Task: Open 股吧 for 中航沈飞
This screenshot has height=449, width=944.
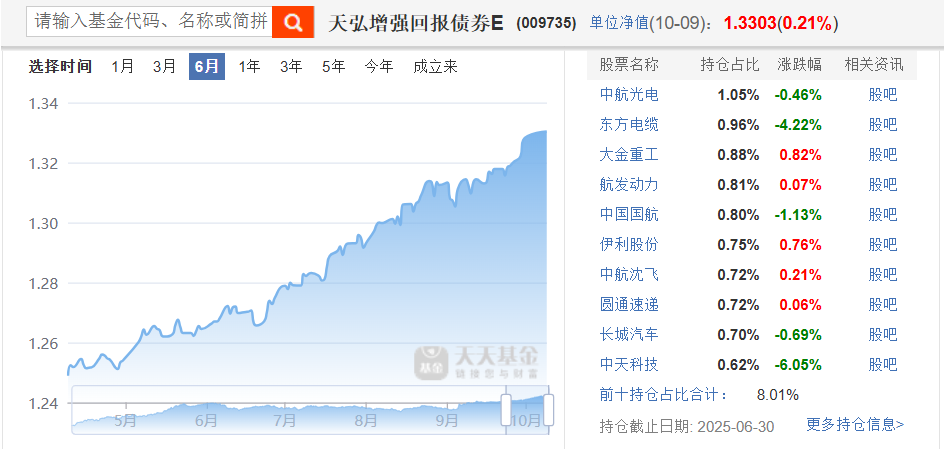Action: click(x=883, y=274)
